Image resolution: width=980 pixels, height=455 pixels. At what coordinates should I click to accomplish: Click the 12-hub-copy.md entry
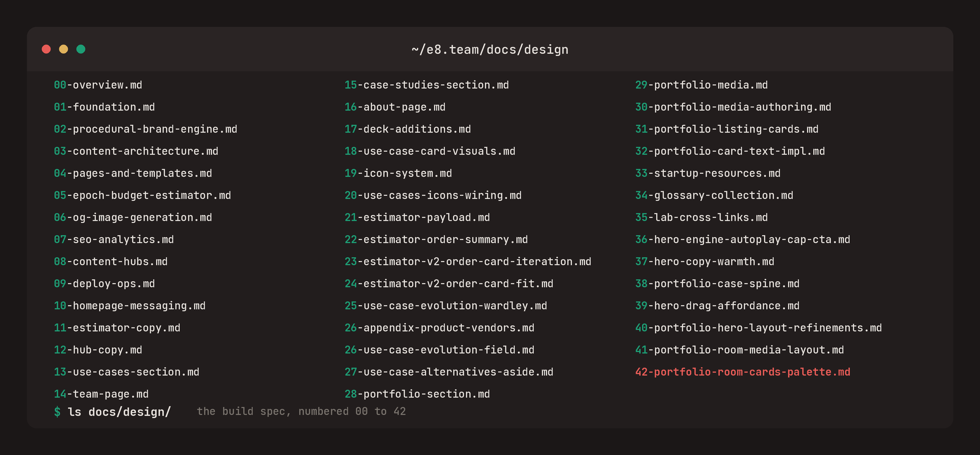point(98,350)
